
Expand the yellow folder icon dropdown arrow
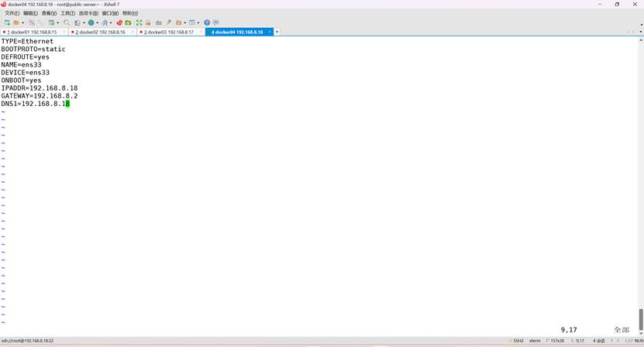pyautogui.click(x=184, y=22)
